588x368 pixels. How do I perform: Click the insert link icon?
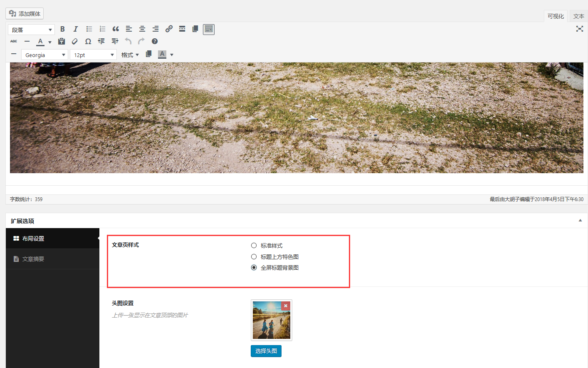point(169,29)
